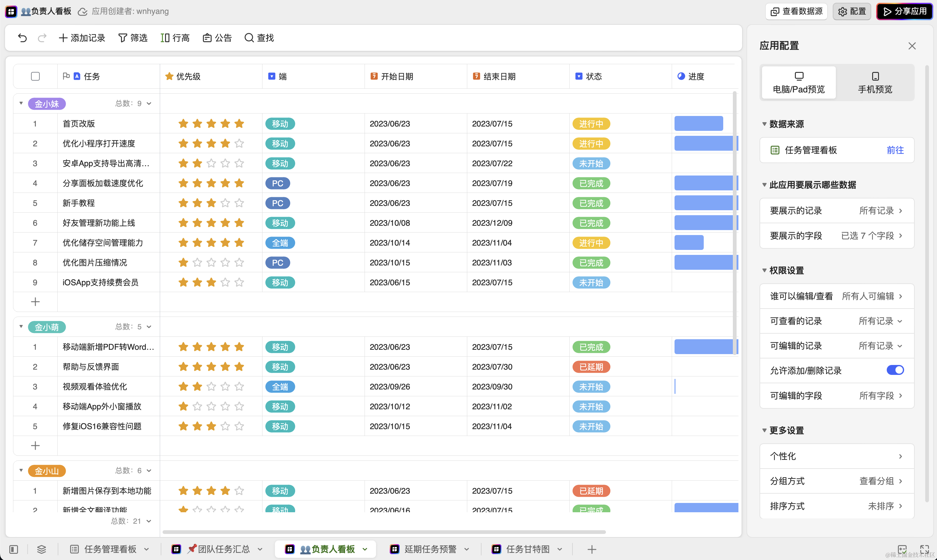
Task: Click the redo arrow icon
Action: tap(42, 38)
